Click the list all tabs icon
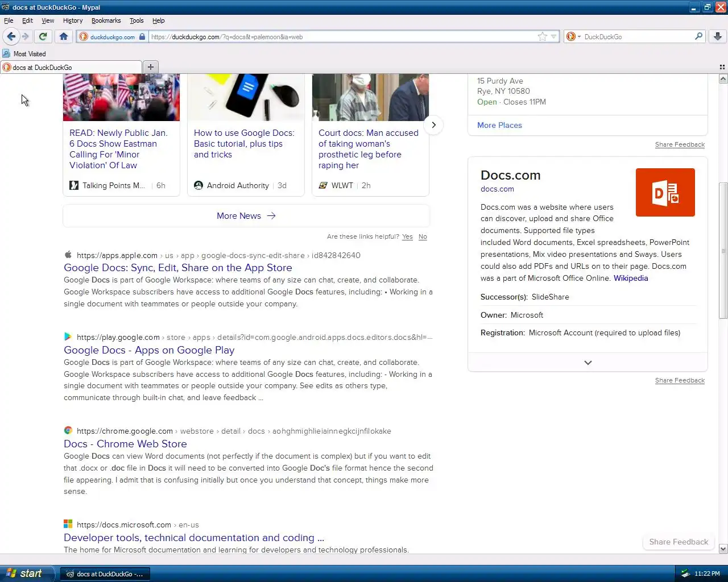Image resolution: width=728 pixels, height=582 pixels. tap(722, 67)
